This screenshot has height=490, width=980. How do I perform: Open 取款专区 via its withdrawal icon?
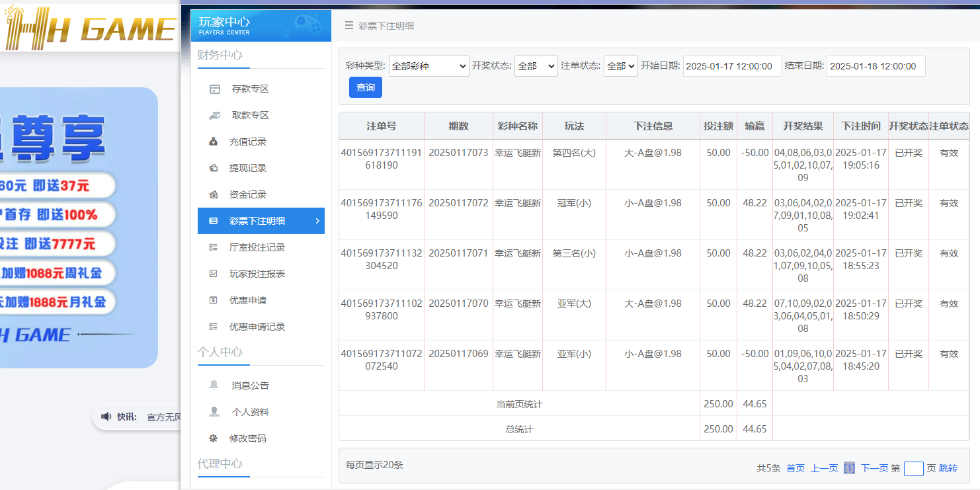click(214, 115)
